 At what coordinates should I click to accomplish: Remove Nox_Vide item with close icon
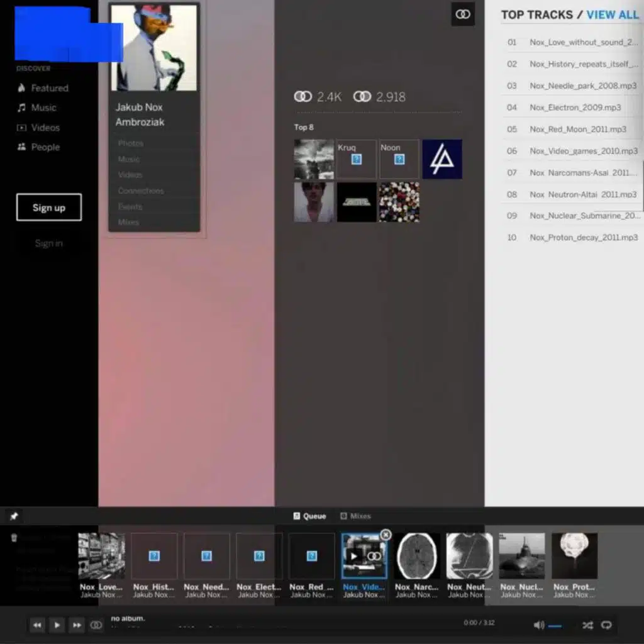pos(386,535)
